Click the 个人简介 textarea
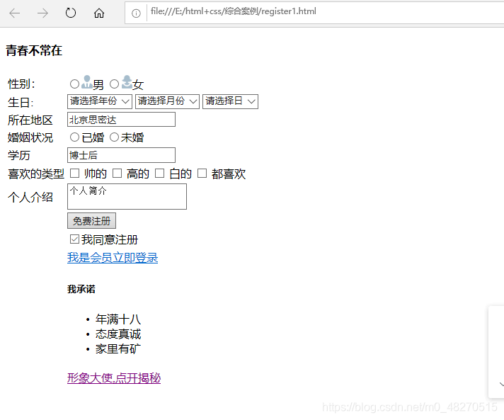 pyautogui.click(x=127, y=196)
